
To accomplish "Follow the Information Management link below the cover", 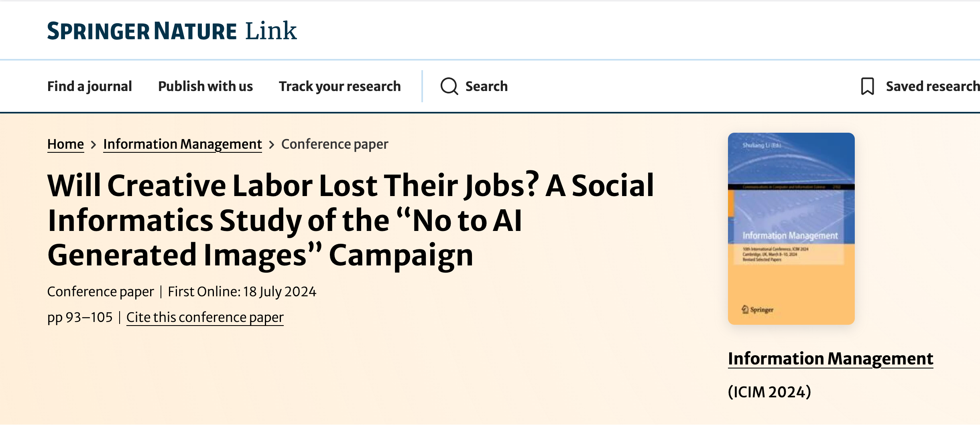I will pyautogui.click(x=830, y=359).
